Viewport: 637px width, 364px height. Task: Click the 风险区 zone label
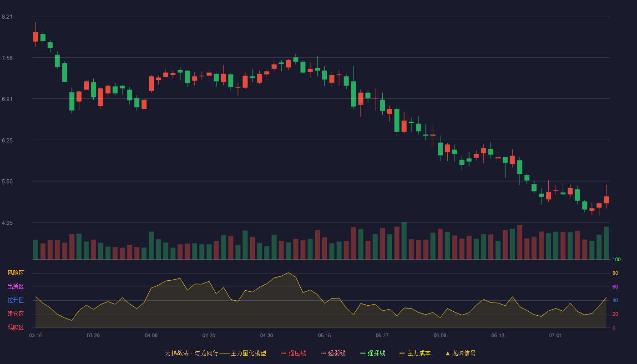point(15,273)
